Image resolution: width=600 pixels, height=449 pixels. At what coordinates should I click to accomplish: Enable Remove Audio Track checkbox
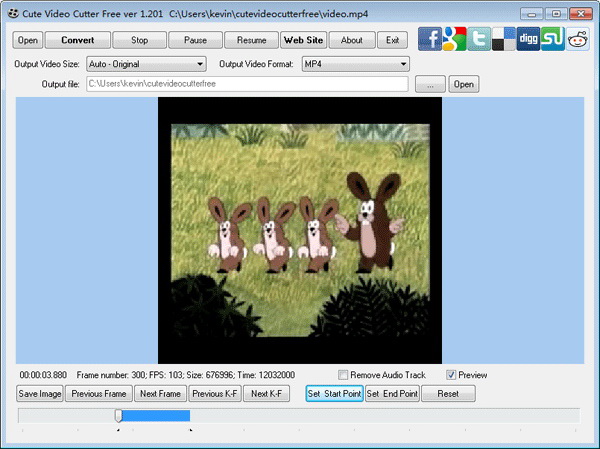(x=343, y=375)
